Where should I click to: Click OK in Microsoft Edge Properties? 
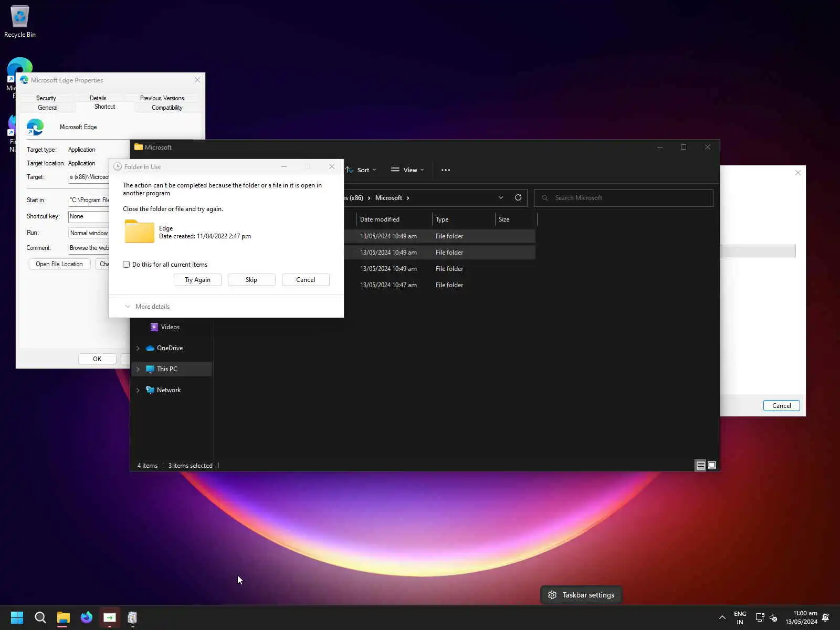coord(97,359)
